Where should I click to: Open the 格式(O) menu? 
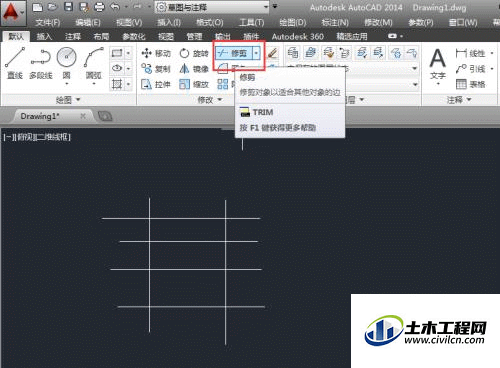coord(210,23)
